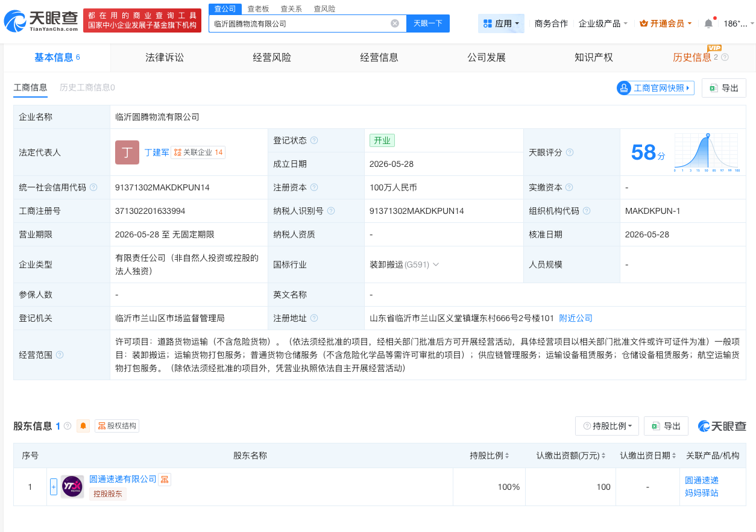Open legal representative 丁建军 link
This screenshot has width=756, height=532.
[x=157, y=152]
